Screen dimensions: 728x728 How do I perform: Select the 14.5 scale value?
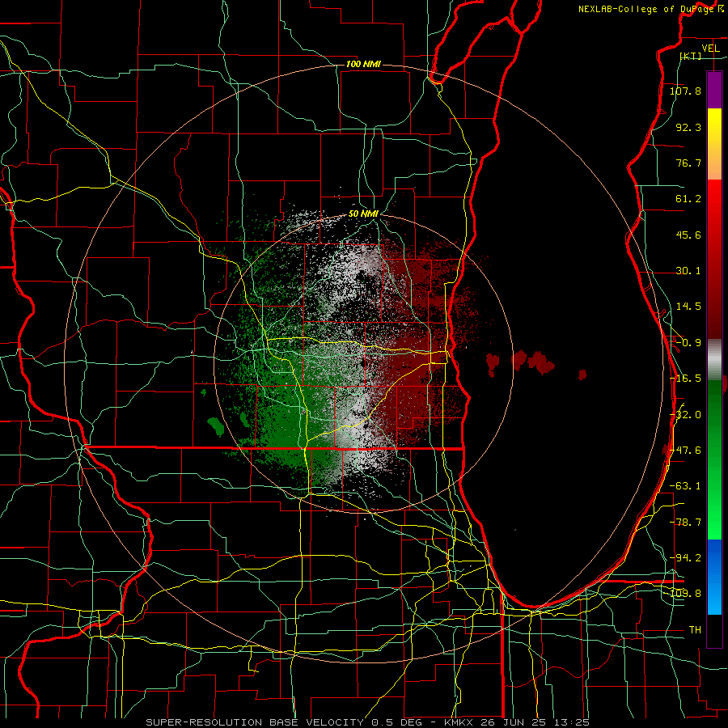(x=688, y=307)
